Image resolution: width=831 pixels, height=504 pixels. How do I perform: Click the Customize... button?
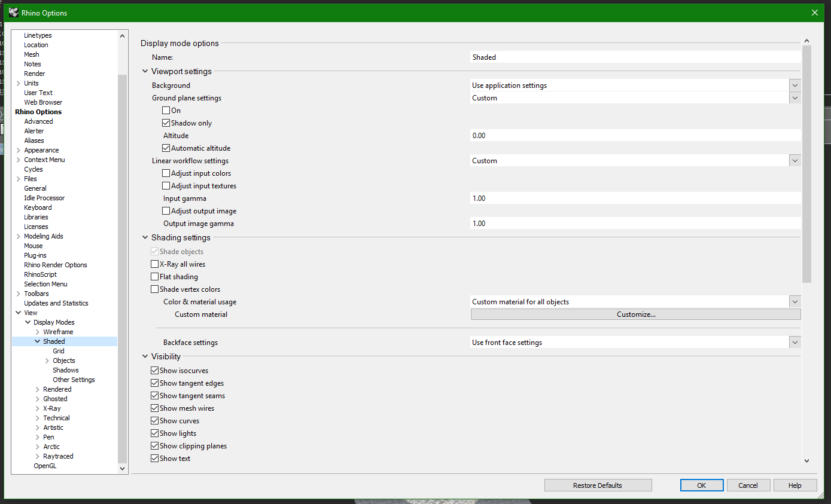coord(636,314)
